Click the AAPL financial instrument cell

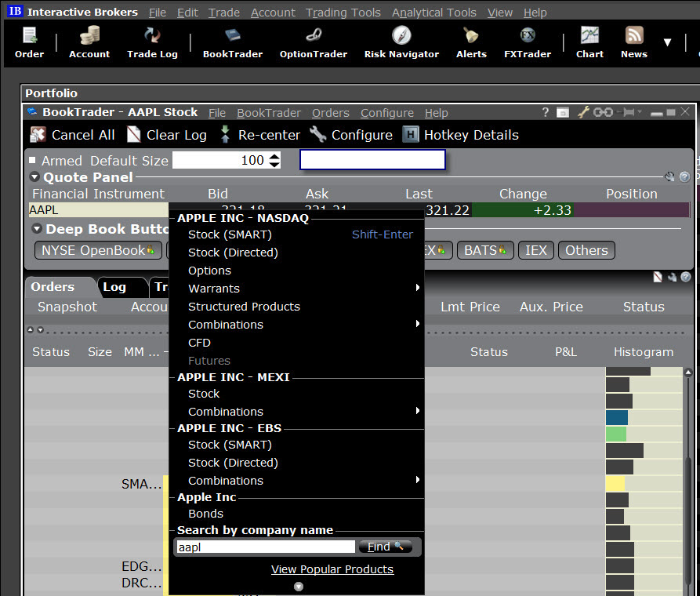(x=98, y=209)
